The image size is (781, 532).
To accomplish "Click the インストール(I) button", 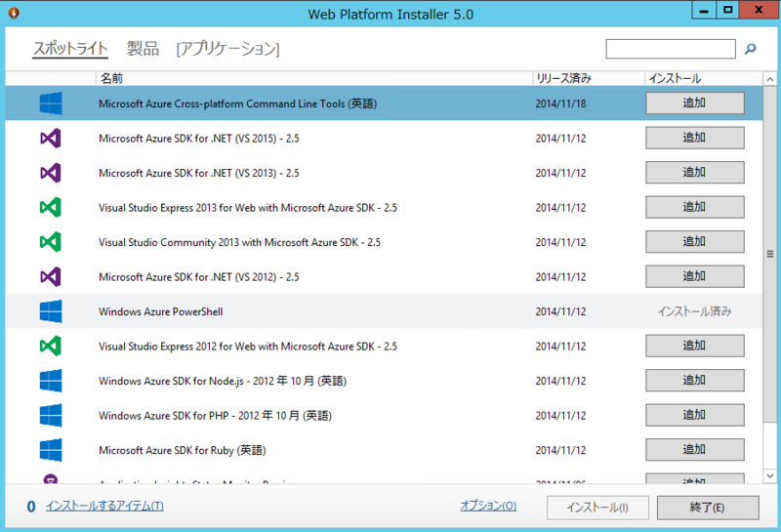I will tap(597, 508).
